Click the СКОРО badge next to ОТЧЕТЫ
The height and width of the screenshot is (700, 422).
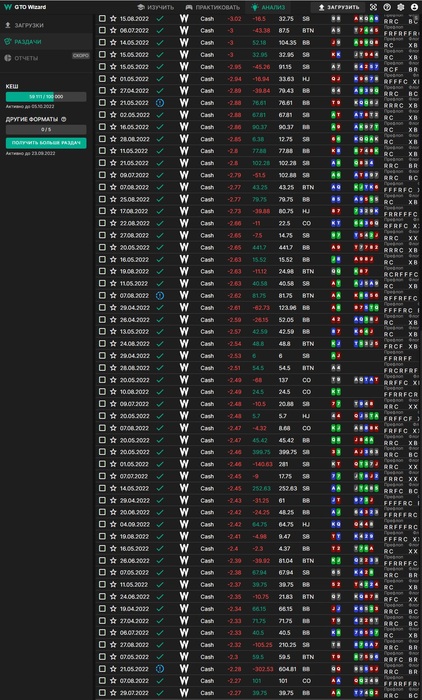[81, 56]
